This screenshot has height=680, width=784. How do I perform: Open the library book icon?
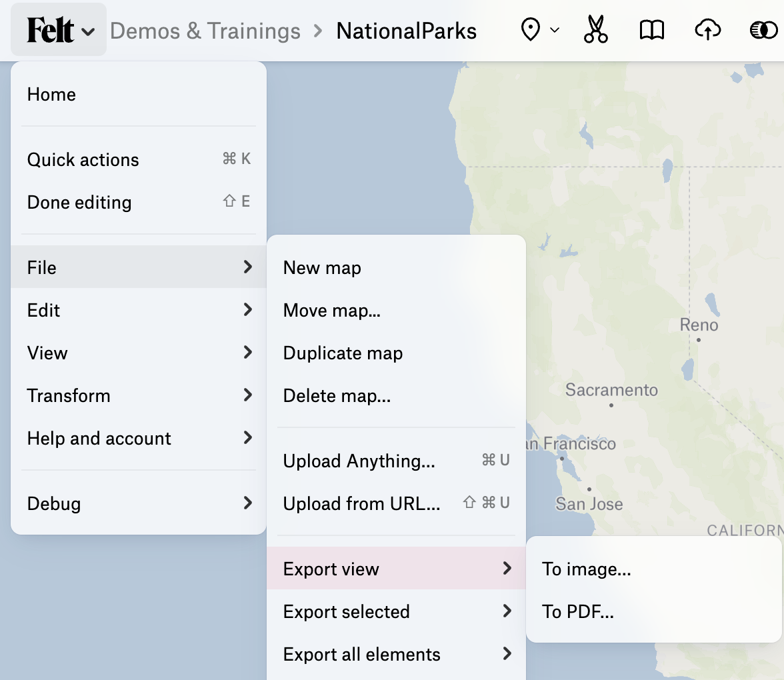tap(651, 31)
